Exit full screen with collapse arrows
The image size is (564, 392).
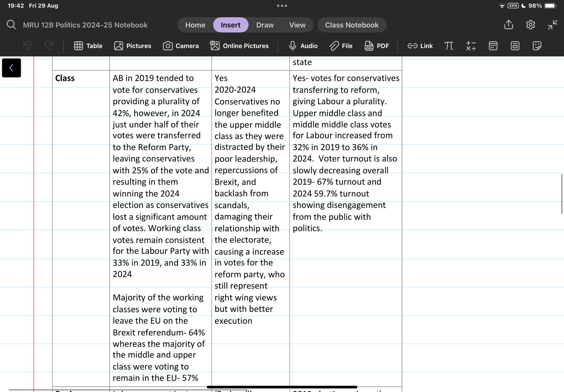coord(553,25)
